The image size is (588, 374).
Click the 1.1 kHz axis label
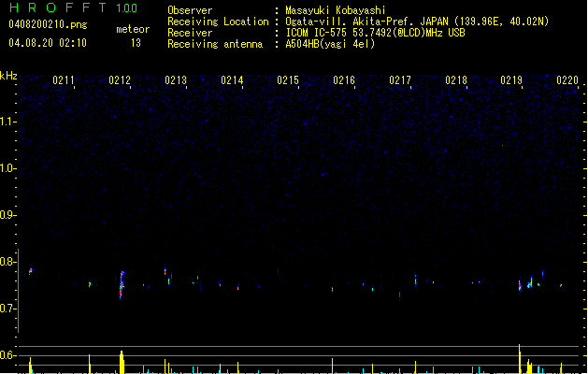(8, 122)
